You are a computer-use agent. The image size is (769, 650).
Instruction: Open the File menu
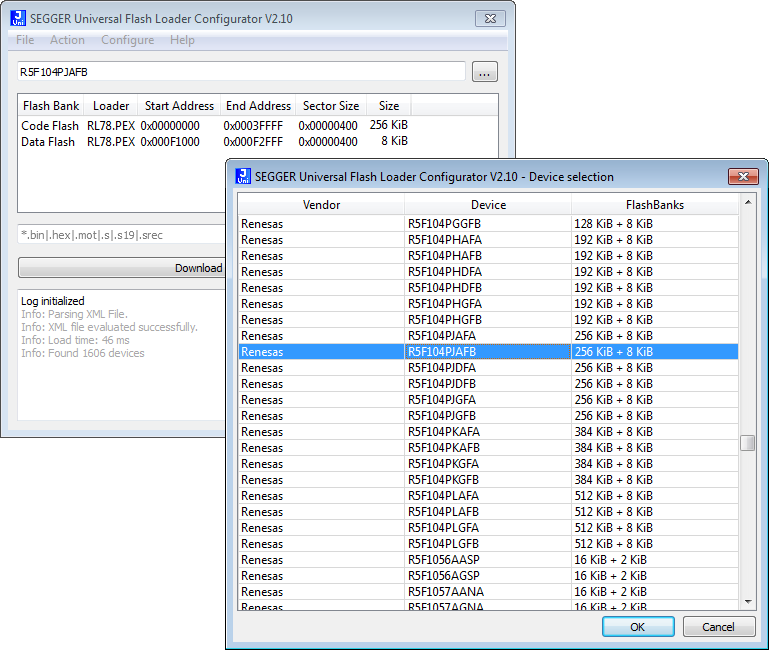click(x=25, y=40)
